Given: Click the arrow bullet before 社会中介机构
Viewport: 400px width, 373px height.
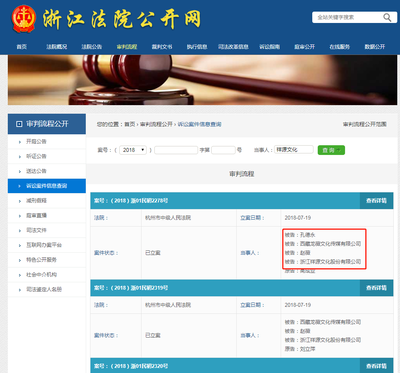Looking at the screenshot, I should tap(20, 275).
